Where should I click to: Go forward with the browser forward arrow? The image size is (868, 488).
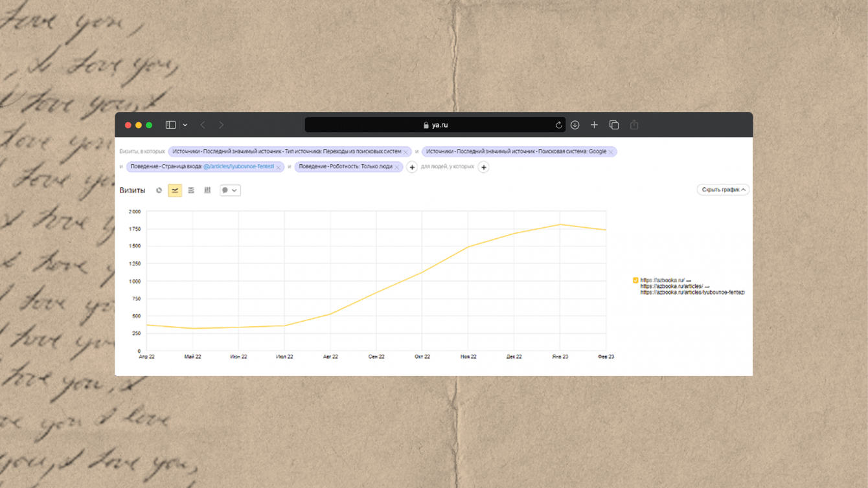221,125
